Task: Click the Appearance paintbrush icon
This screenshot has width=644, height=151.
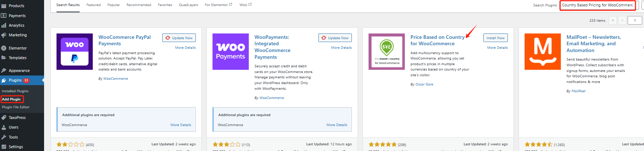Action: click(x=4, y=71)
